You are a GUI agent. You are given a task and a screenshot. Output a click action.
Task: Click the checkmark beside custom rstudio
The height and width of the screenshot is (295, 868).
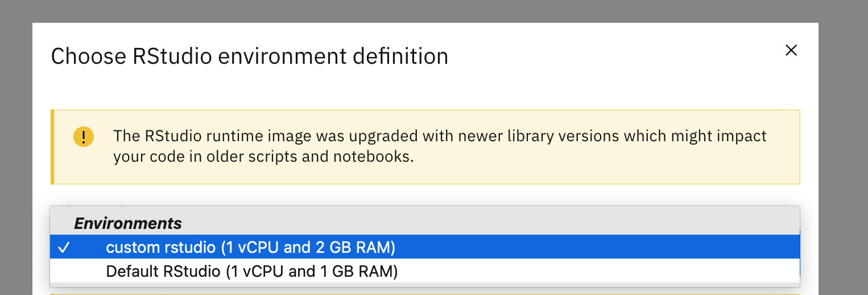point(64,248)
